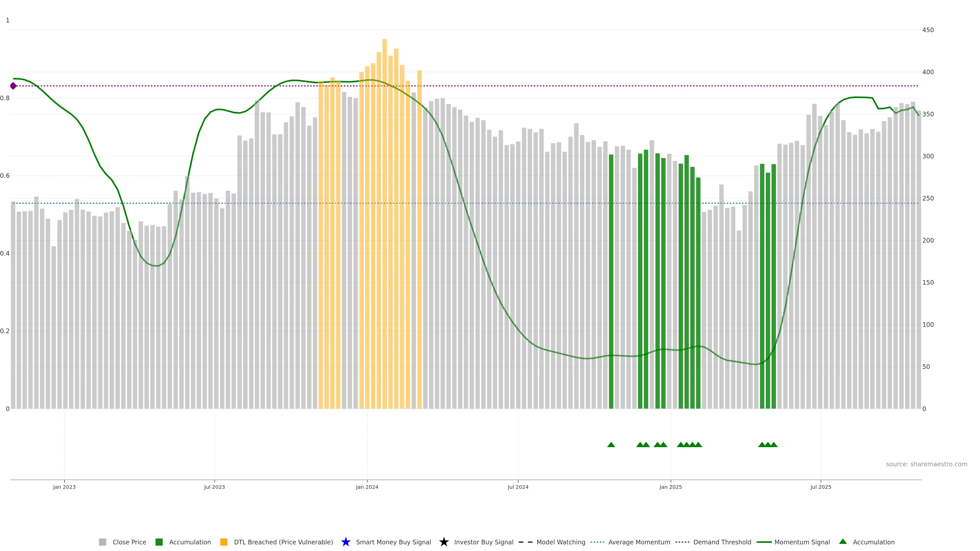The width and height of the screenshot is (980, 551).
Task: Click the Jul 2024 x-axis label
Action: (518, 487)
